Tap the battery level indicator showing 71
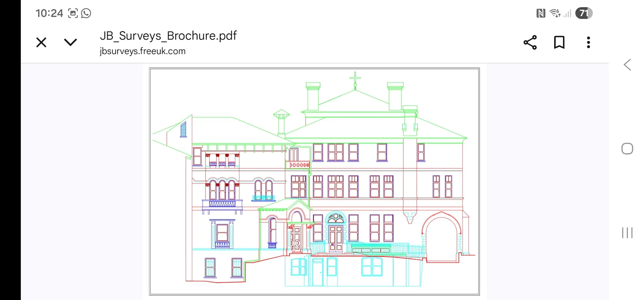 pyautogui.click(x=584, y=13)
